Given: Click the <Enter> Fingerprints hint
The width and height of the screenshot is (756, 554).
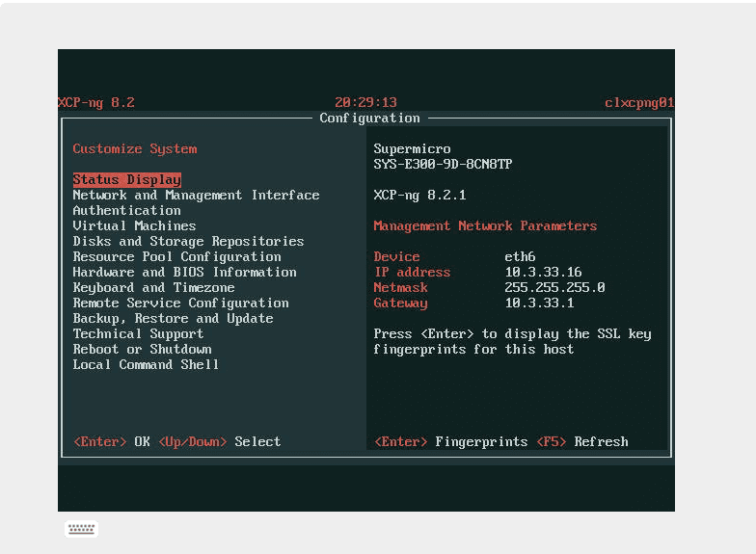Looking at the screenshot, I should [451, 441].
